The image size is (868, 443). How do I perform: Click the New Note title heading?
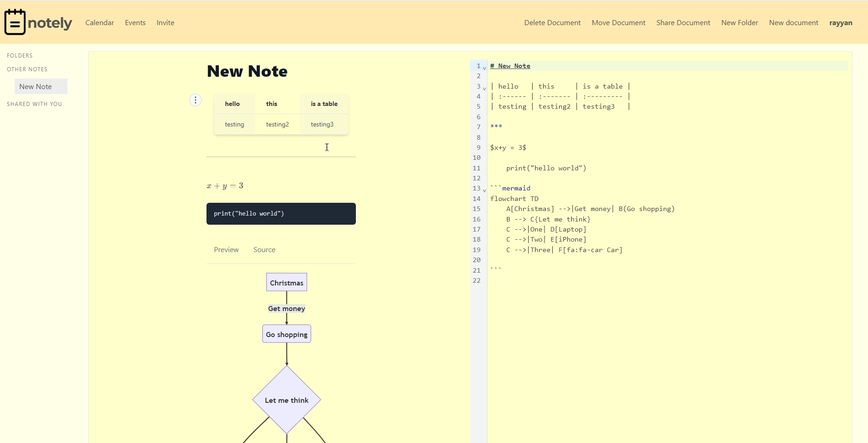coord(247,71)
